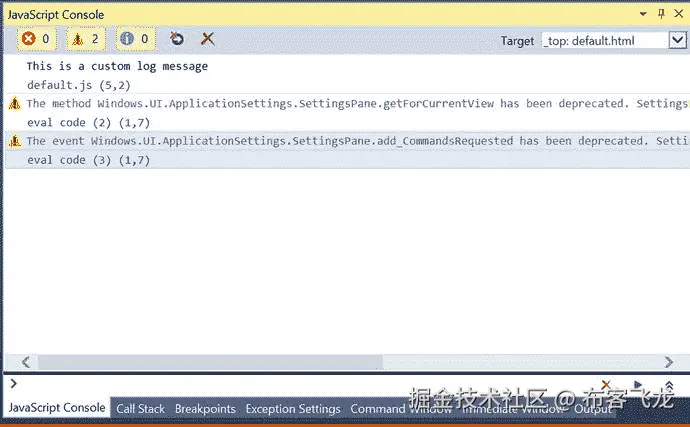The width and height of the screenshot is (690, 427).
Task: Toggle the errors filter showing 0
Action: click(37, 39)
